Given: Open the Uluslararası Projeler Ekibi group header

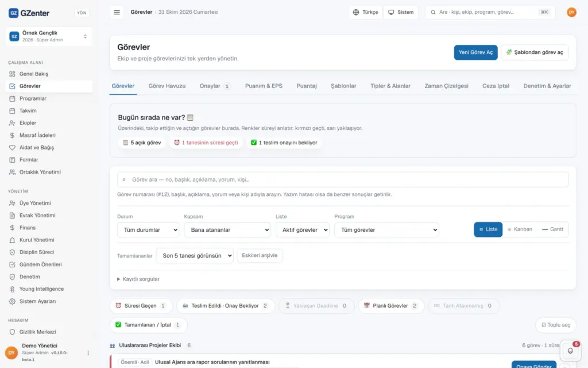Looking at the screenshot, I should 150,346.
